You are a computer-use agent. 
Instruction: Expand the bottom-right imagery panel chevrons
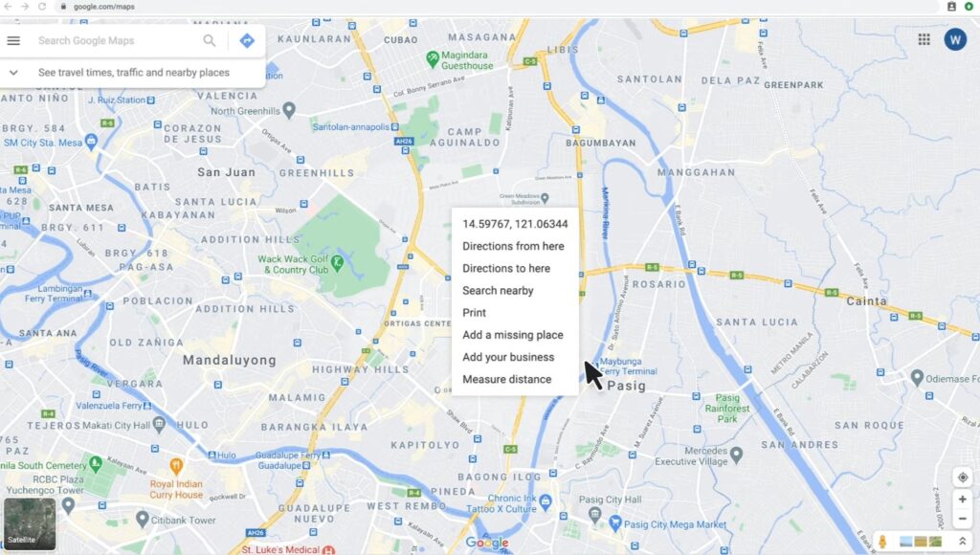(963, 542)
